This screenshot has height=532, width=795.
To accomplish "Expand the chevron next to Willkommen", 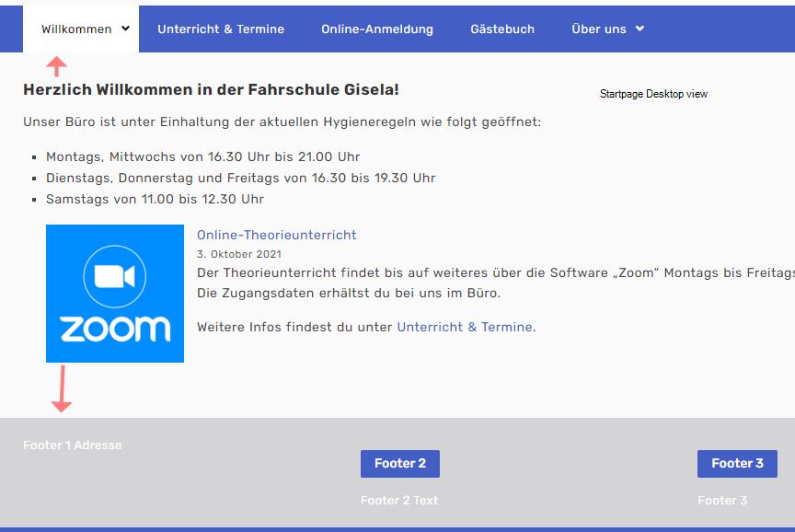I will tap(125, 29).
